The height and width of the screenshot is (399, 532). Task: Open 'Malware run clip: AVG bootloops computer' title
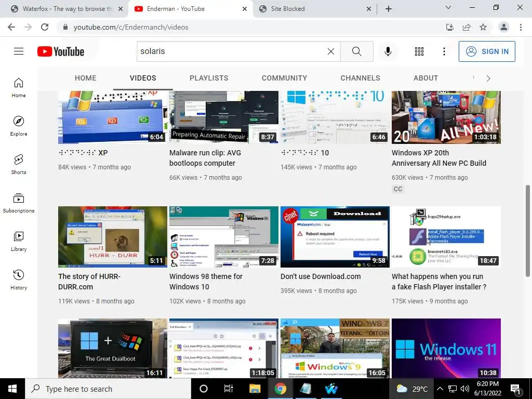(x=205, y=158)
